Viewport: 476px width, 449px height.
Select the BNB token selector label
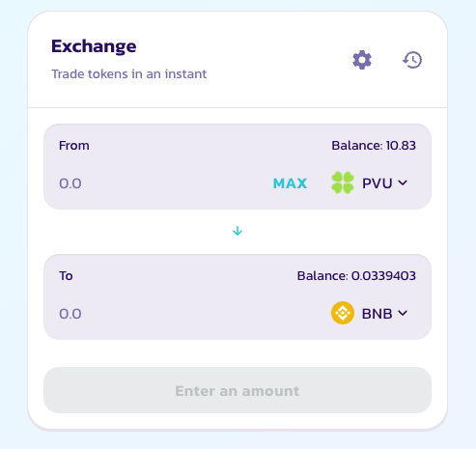click(x=378, y=314)
